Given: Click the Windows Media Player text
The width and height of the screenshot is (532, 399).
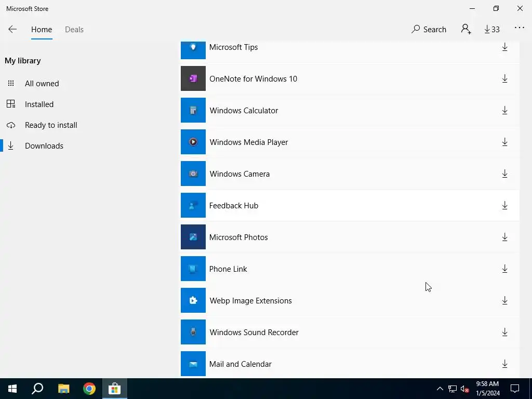Looking at the screenshot, I should 249,142.
